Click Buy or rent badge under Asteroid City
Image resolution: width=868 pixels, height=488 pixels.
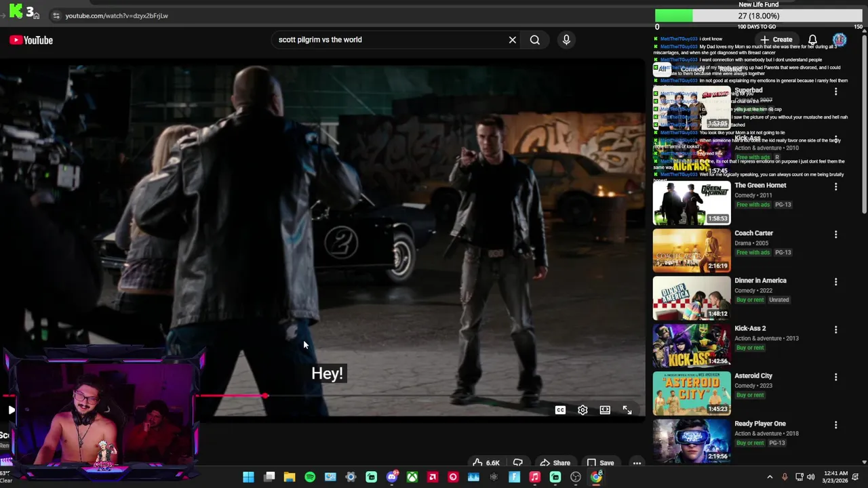[750, 395]
